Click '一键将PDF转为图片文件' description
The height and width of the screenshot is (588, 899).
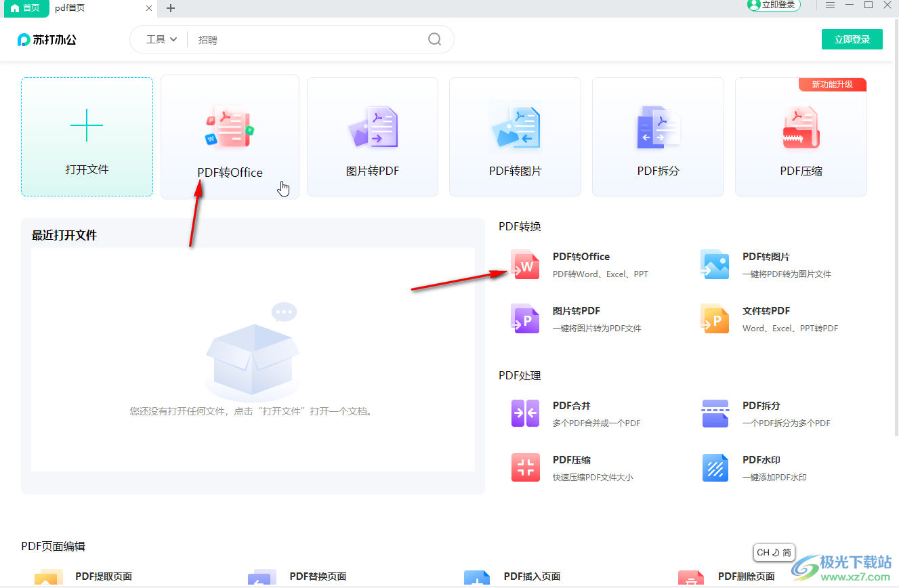point(787,274)
